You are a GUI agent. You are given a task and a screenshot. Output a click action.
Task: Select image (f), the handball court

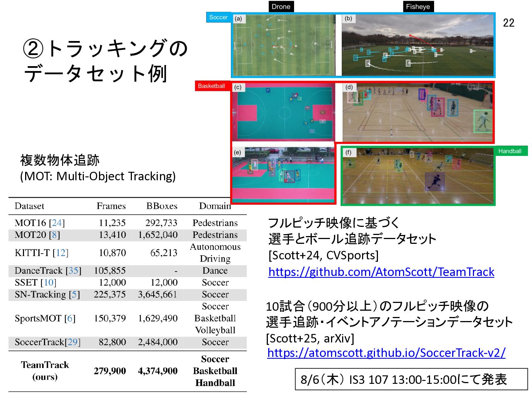pos(417,176)
